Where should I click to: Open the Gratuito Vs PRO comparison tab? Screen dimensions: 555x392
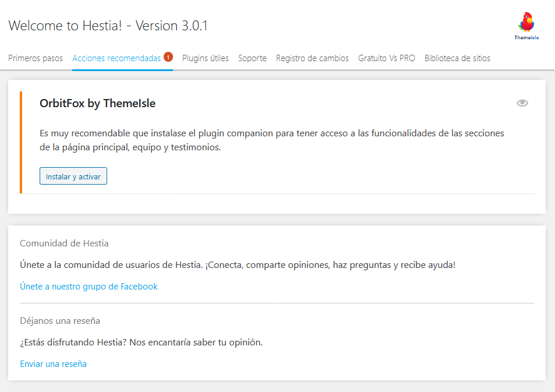click(386, 58)
